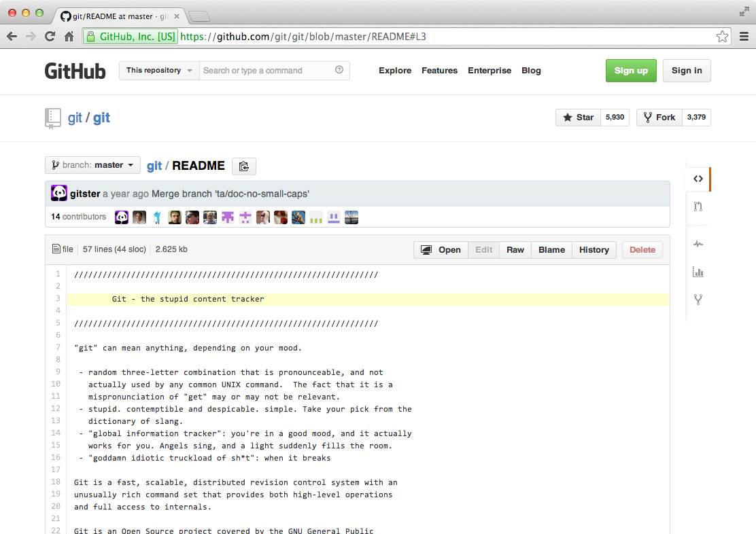This screenshot has width=756, height=534.
Task: Click the '2.625 kb' file size text
Action: 171,249
